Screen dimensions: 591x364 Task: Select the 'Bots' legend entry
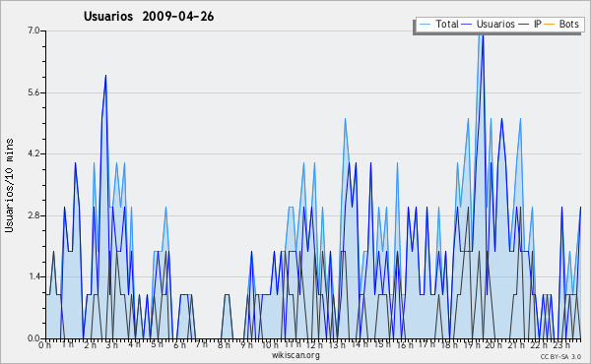568,24
